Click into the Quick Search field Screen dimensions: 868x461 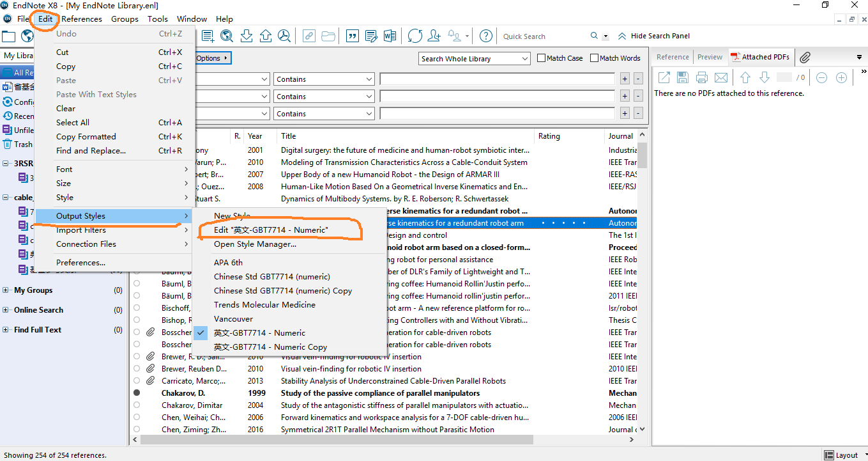click(x=544, y=36)
